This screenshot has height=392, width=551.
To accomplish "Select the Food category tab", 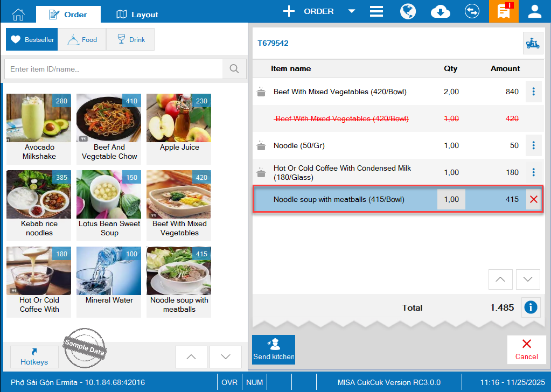I will click(82, 39).
